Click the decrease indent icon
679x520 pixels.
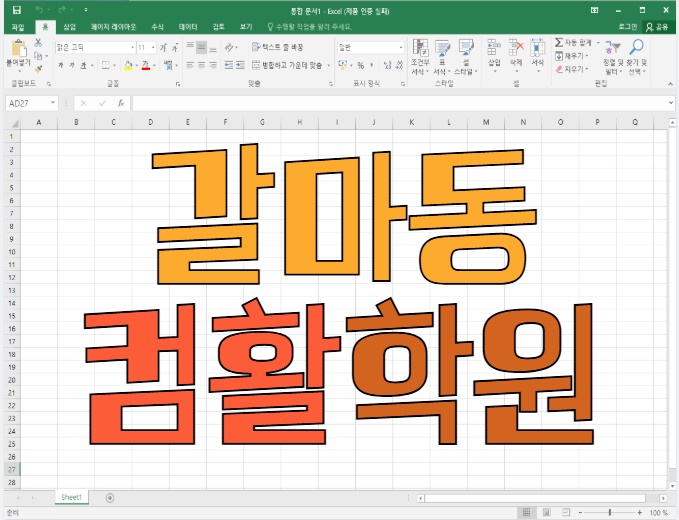229,65
